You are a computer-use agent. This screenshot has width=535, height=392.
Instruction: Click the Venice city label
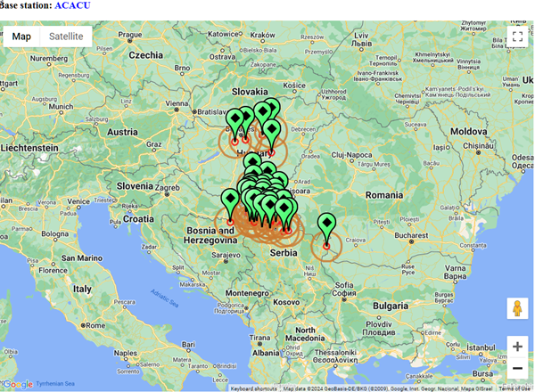78,201
